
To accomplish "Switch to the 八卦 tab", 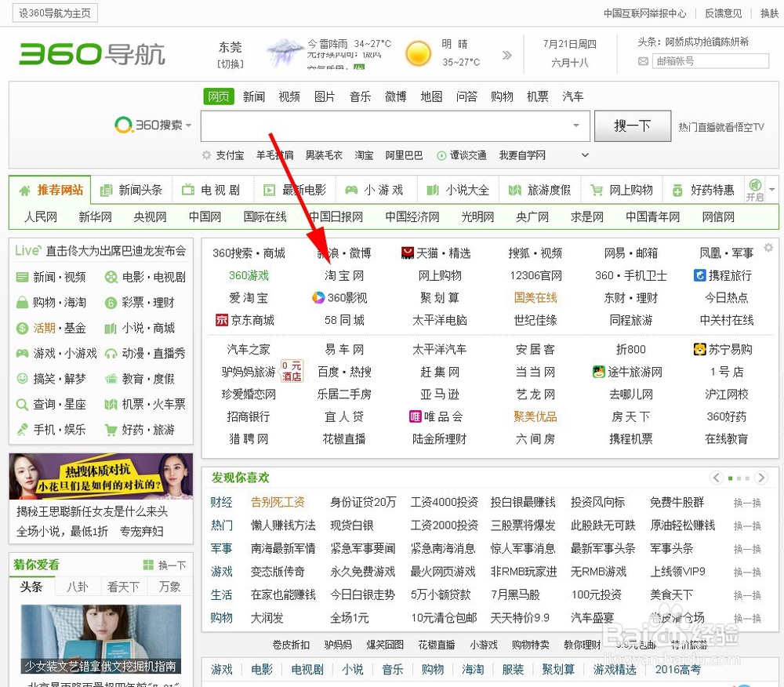I will pos(78,587).
